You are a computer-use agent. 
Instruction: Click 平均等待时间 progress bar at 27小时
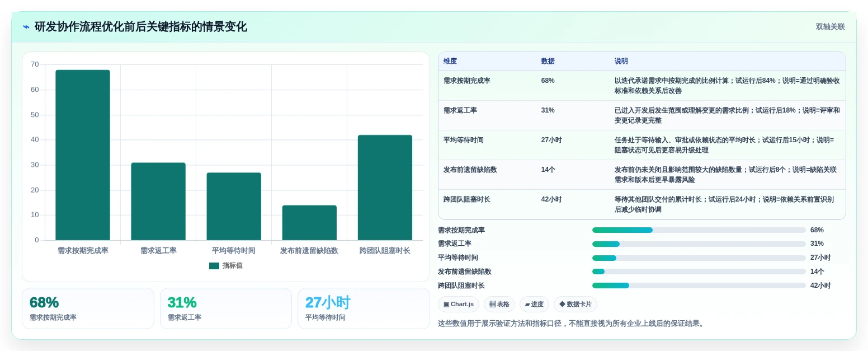tap(699, 258)
